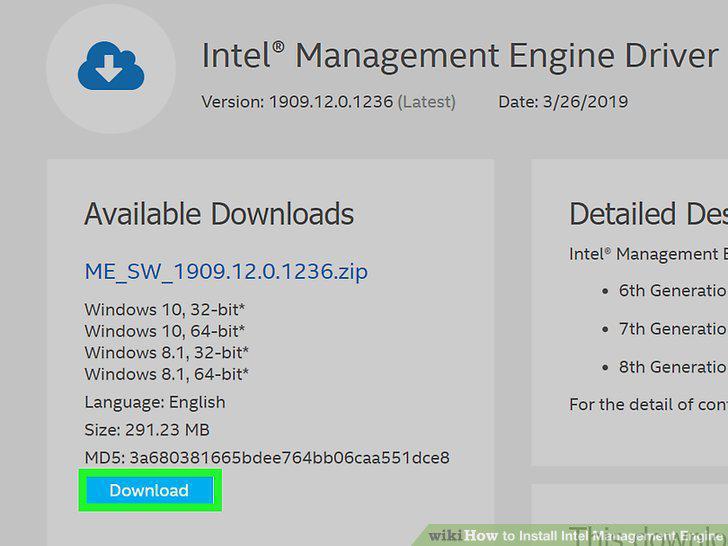
Task: Click the Detailed Description heading
Action: [648, 214]
